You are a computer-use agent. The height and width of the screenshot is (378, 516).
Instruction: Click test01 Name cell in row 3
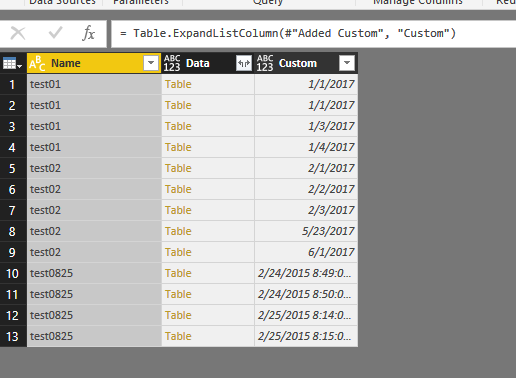94,126
